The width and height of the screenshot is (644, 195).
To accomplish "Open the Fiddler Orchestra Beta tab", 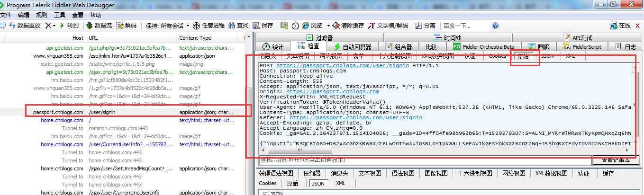I will (484, 46).
